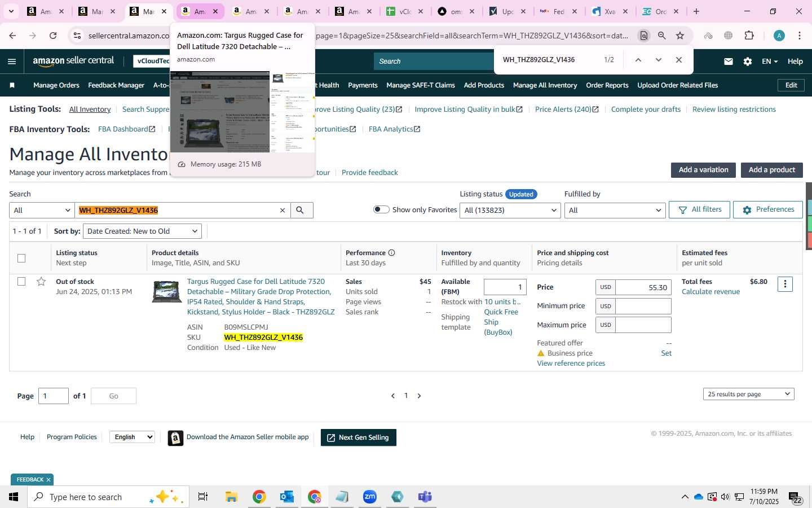Click the Google Lens icon in the address bar
Image resolution: width=812 pixels, height=508 pixels.
pos(643,36)
